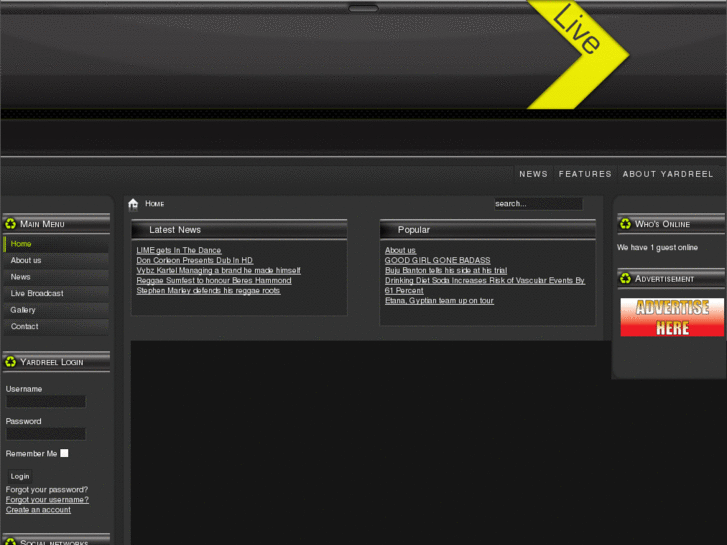Click the Password input field

click(45, 434)
